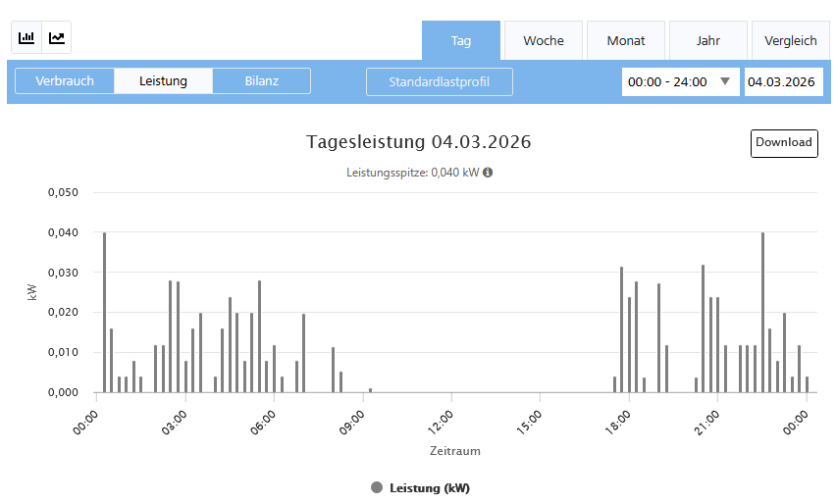Screen dimensions: 836x504
Task: Switch to line chart view icon
Action: pos(57,37)
